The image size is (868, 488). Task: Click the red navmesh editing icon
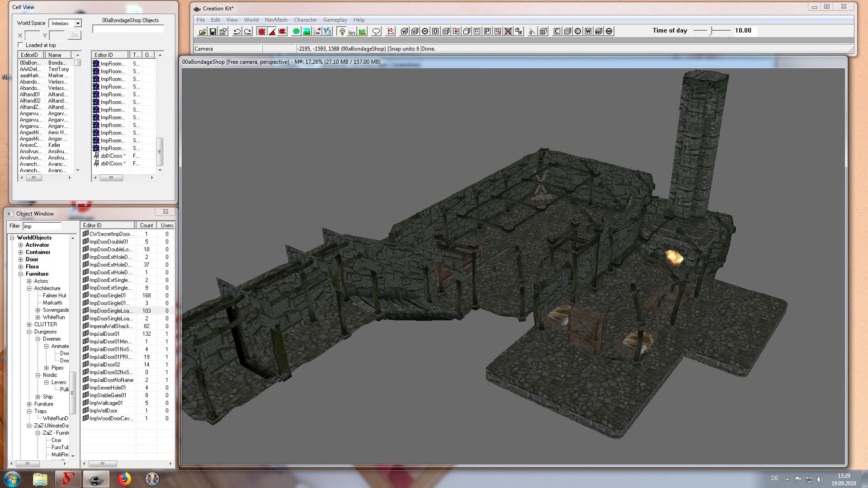tap(391, 31)
